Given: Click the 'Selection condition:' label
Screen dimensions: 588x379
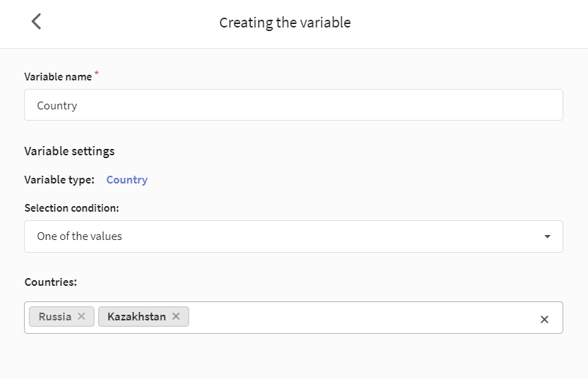Looking at the screenshot, I should coord(71,208).
